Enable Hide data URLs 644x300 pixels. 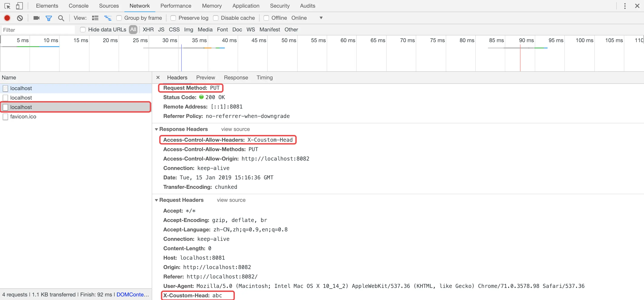click(83, 30)
